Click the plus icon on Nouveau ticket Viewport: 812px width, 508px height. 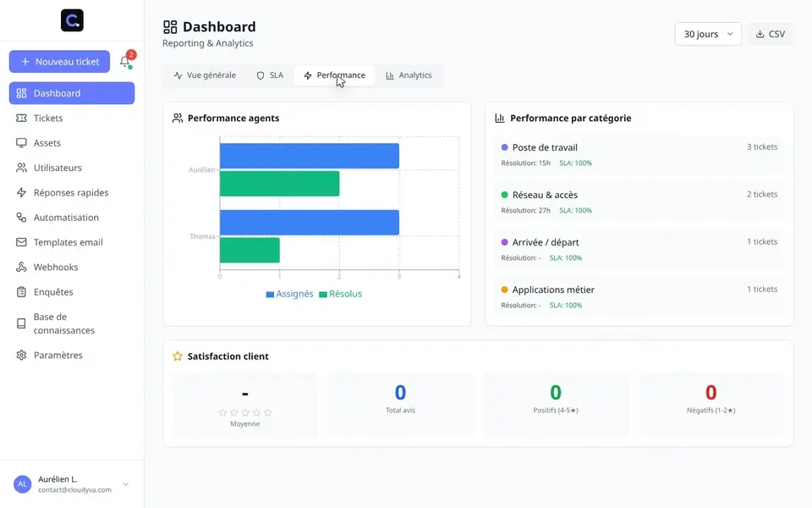25,62
